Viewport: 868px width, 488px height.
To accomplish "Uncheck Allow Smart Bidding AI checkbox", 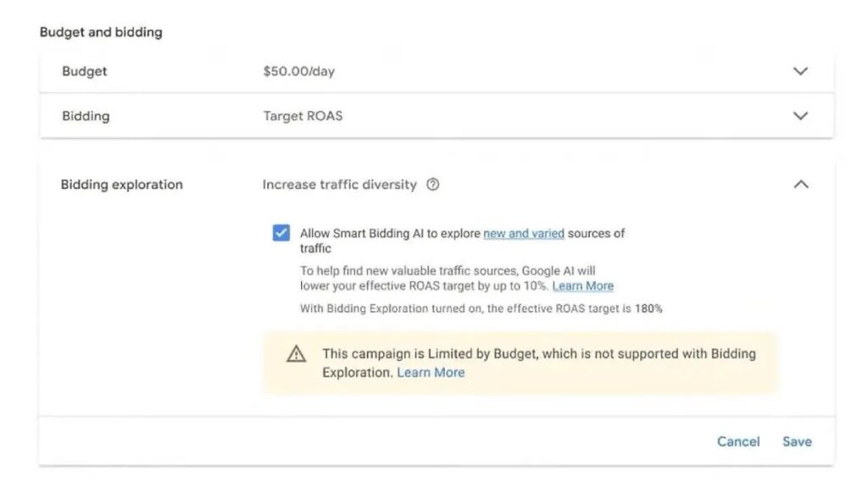I will click(281, 232).
